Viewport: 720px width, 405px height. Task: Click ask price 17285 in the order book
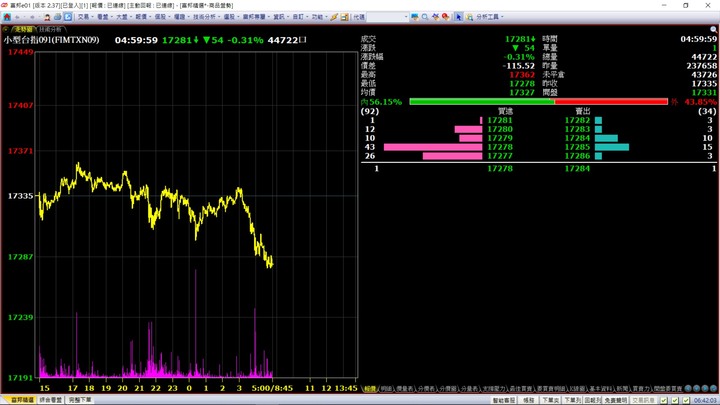point(577,147)
